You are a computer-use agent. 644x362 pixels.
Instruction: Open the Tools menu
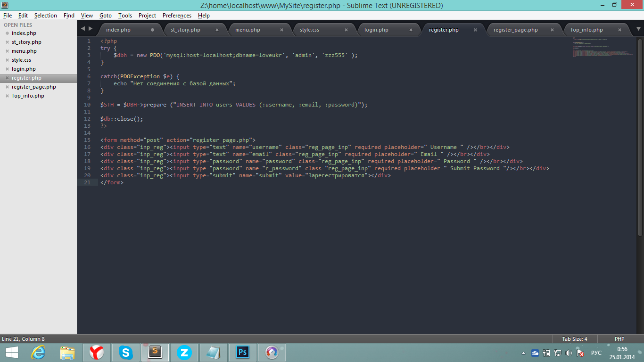click(x=125, y=16)
